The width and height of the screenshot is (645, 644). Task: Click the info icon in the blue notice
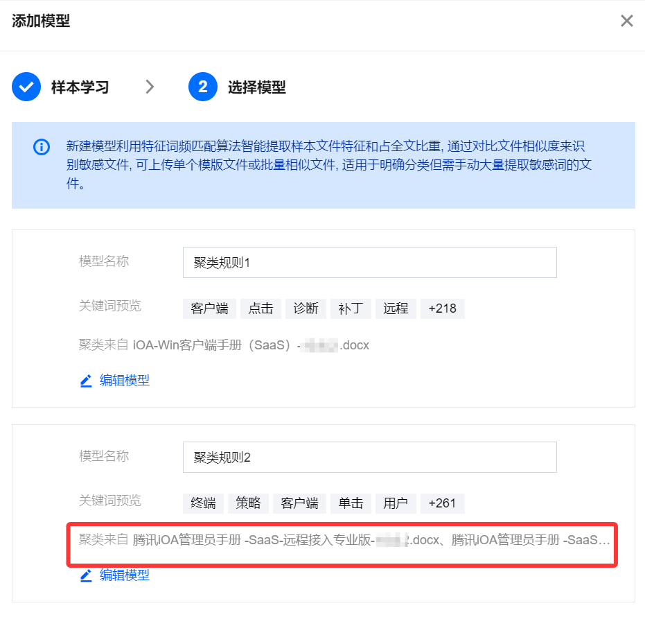point(42,147)
